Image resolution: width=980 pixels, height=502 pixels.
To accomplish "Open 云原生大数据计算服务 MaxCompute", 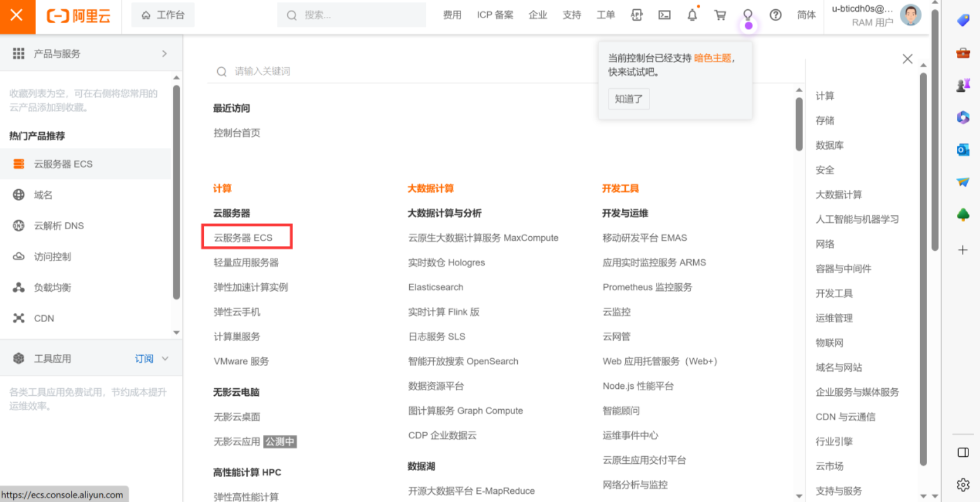I will pyautogui.click(x=483, y=238).
